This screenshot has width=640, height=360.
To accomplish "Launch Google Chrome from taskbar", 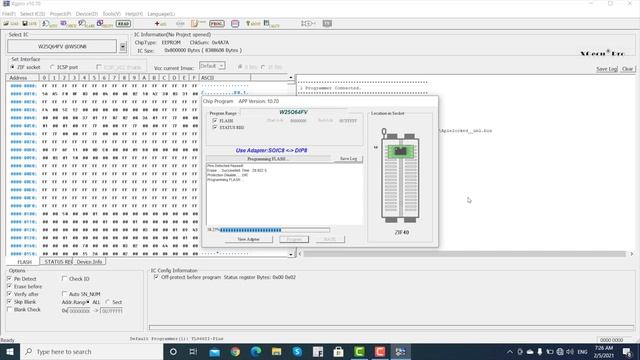I will [235, 351].
